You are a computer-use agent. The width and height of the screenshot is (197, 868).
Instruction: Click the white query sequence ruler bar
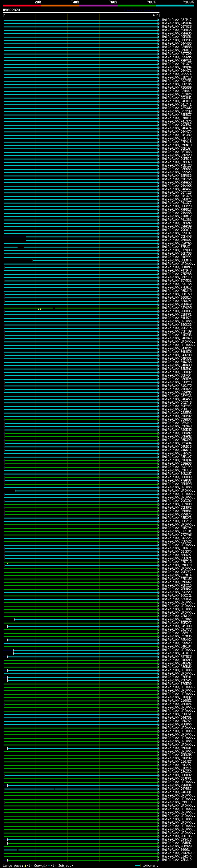(x=81, y=13)
